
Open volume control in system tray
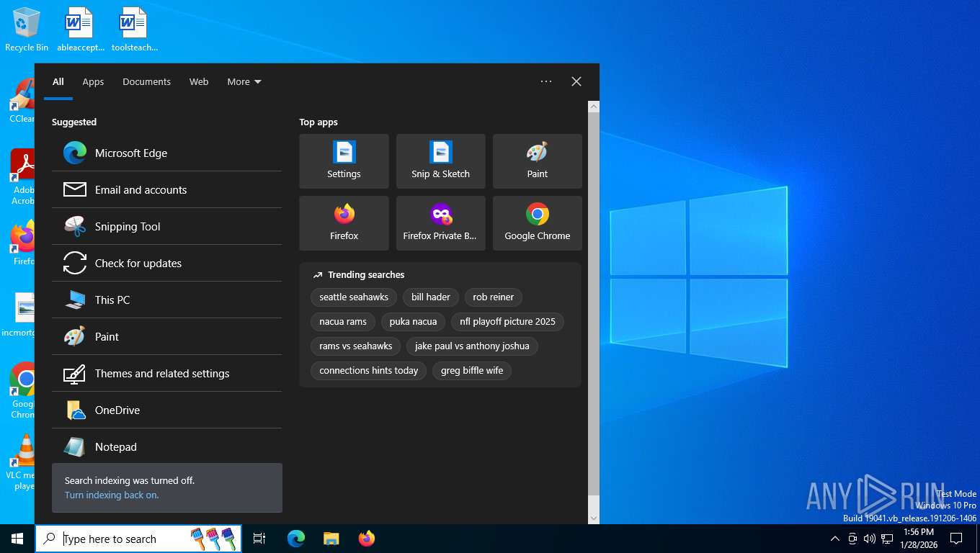(870, 539)
